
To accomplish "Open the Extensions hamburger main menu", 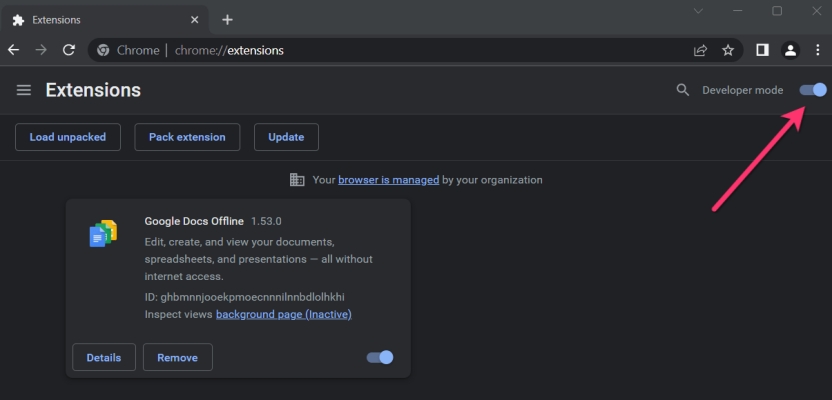I will [24, 90].
